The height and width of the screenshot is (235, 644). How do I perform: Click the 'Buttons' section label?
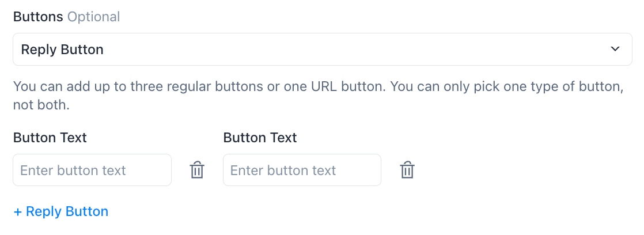[38, 17]
